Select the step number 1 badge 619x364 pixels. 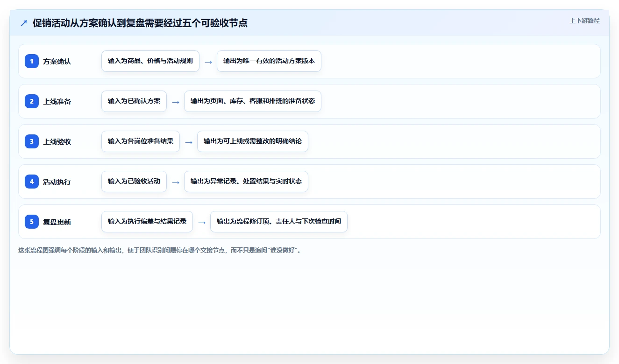[32, 61]
